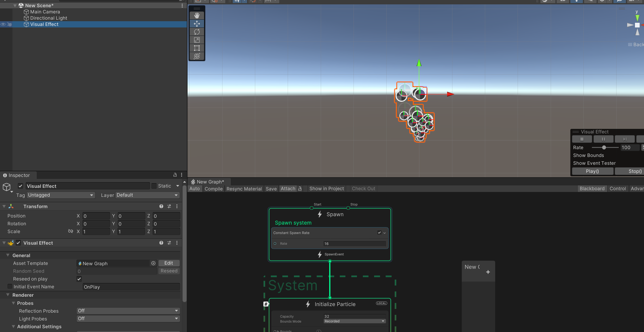Screen dimensions: 644x332
Task: Select the Rect tool
Action: click(197, 48)
